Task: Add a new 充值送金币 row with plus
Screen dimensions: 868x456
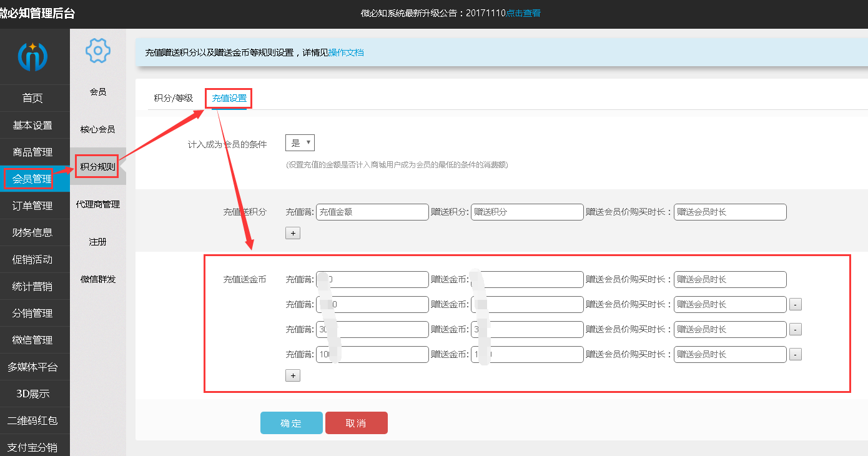Action: [293, 375]
